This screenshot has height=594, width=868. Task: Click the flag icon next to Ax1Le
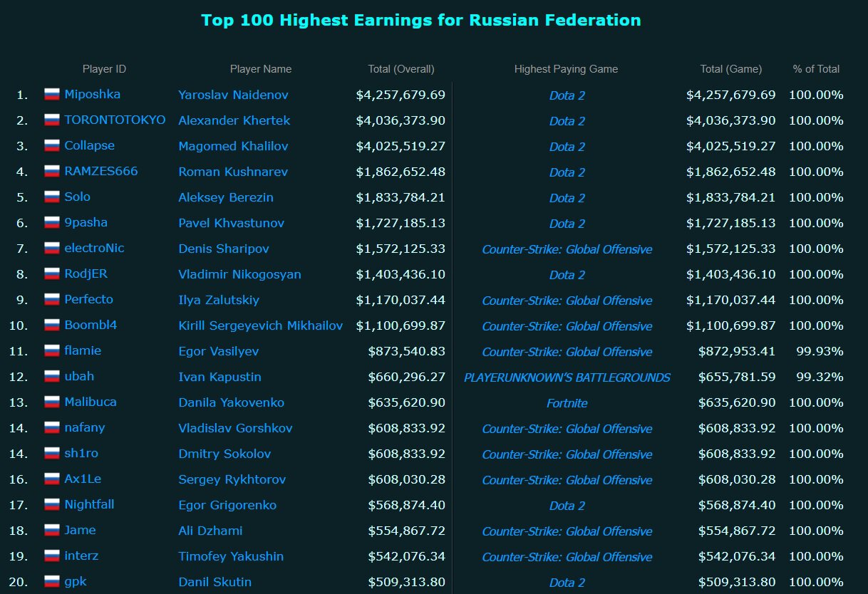point(51,479)
